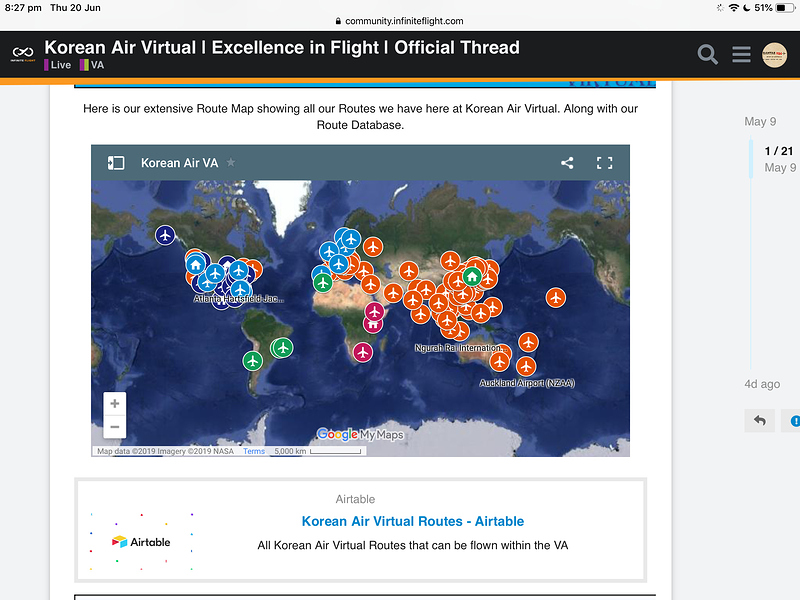Click the thread title Korean Air Virtual
Viewport: 800px width, 600px height.
click(x=282, y=47)
